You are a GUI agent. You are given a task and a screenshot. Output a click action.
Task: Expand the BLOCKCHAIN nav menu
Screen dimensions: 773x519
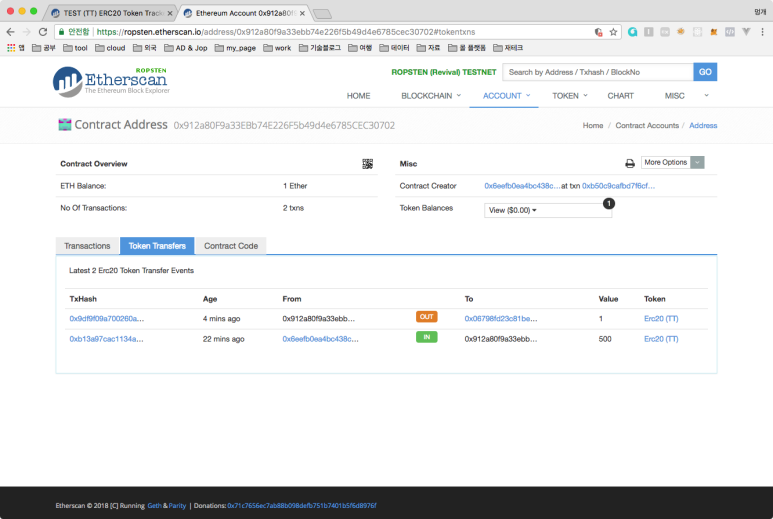(431, 96)
